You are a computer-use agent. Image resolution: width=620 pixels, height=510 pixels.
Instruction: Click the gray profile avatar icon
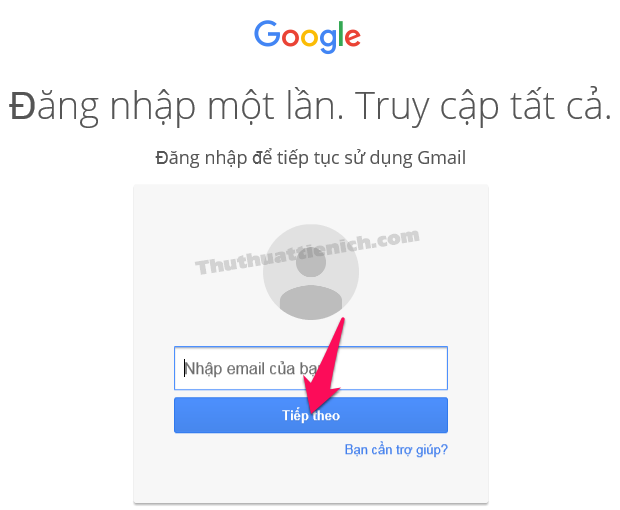pos(311,272)
